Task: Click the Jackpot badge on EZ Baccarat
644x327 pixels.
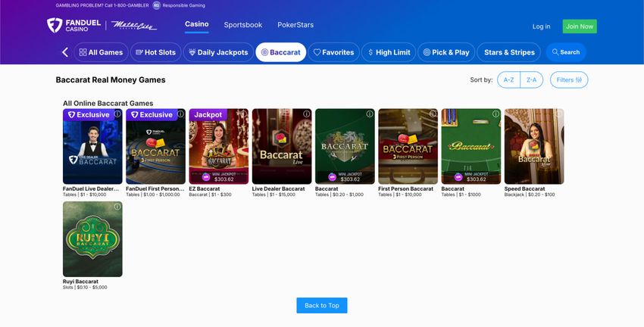Action: point(208,115)
